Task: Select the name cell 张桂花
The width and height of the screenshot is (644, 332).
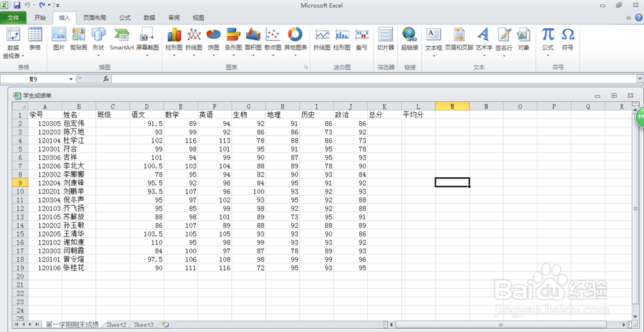Action: (79, 268)
